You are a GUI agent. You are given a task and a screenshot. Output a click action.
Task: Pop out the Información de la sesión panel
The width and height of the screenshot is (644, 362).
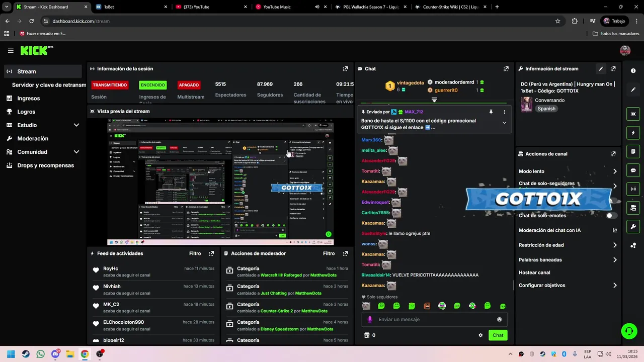[345, 69]
